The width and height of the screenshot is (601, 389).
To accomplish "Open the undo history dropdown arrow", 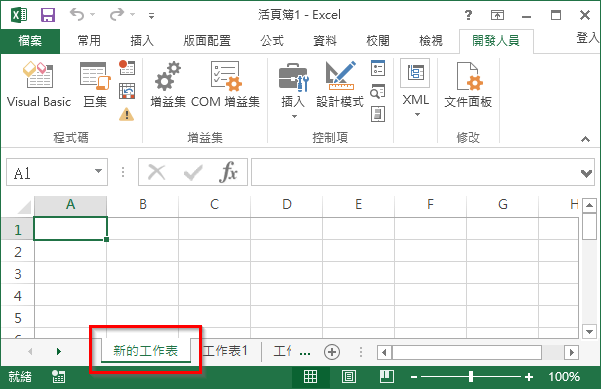I will (x=93, y=15).
